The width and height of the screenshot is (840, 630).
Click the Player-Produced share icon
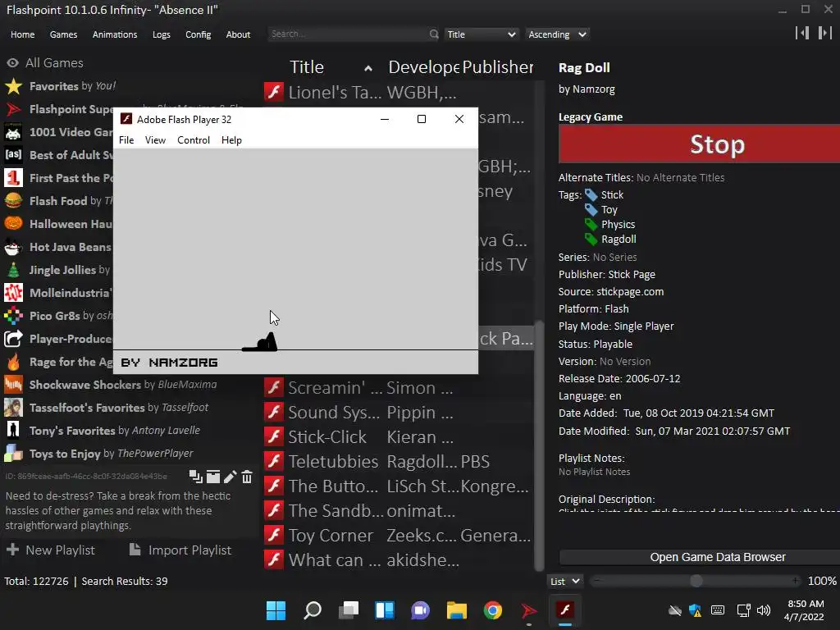[x=13, y=339]
